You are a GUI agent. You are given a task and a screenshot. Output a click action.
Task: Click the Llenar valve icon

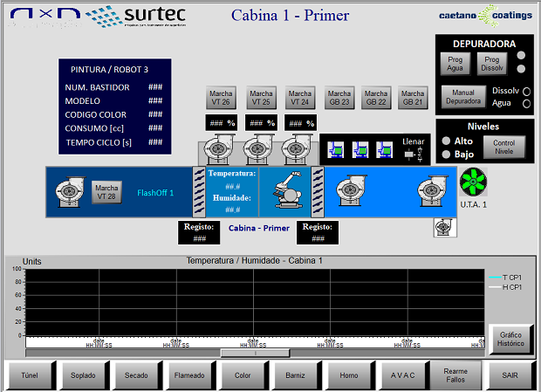(x=413, y=154)
